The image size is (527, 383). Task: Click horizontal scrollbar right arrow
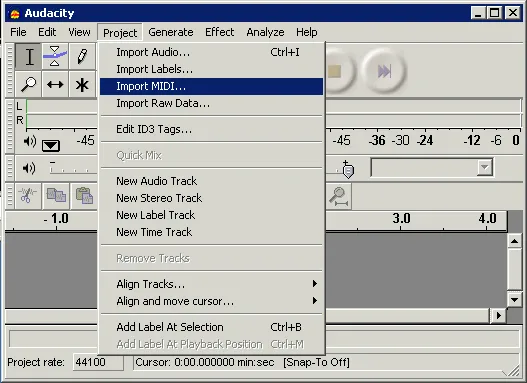point(498,315)
